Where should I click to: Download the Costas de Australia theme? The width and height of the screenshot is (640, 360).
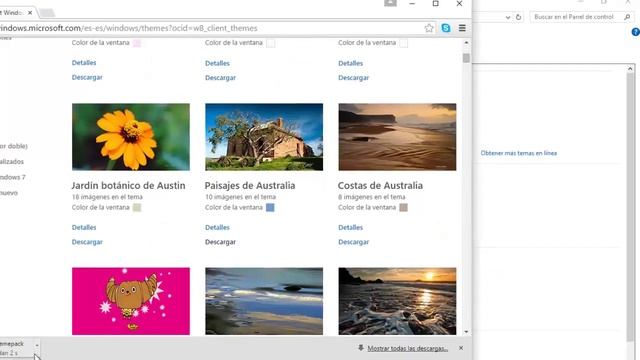click(353, 242)
